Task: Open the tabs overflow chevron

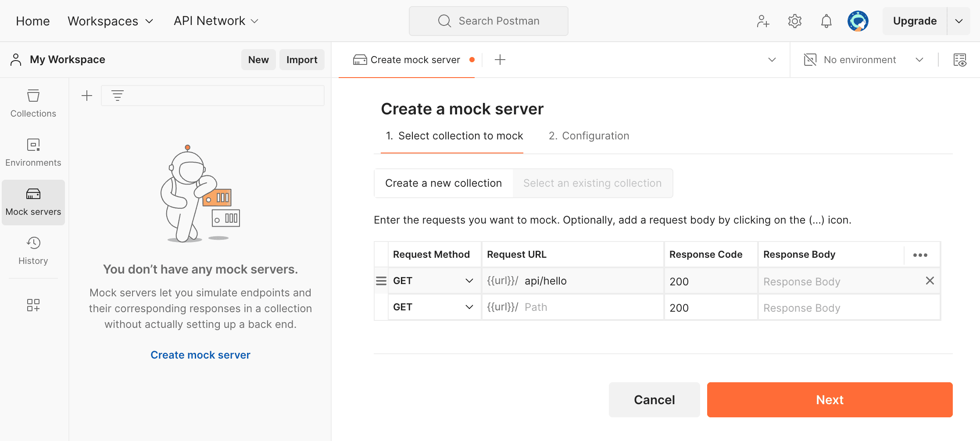Action: [x=772, y=60]
